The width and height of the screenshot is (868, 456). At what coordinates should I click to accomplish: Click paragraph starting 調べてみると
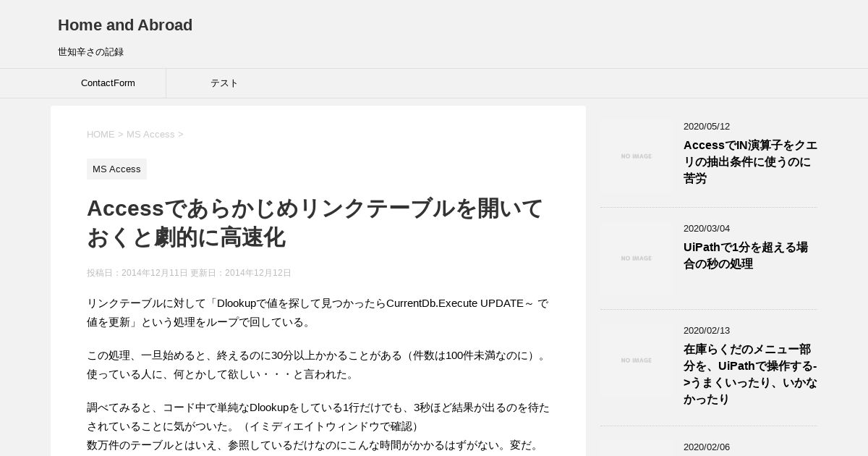[318, 426]
